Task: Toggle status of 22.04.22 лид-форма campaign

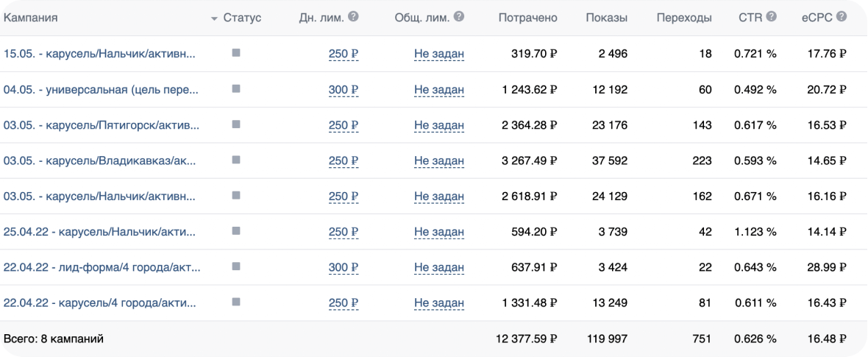Action: tap(236, 266)
